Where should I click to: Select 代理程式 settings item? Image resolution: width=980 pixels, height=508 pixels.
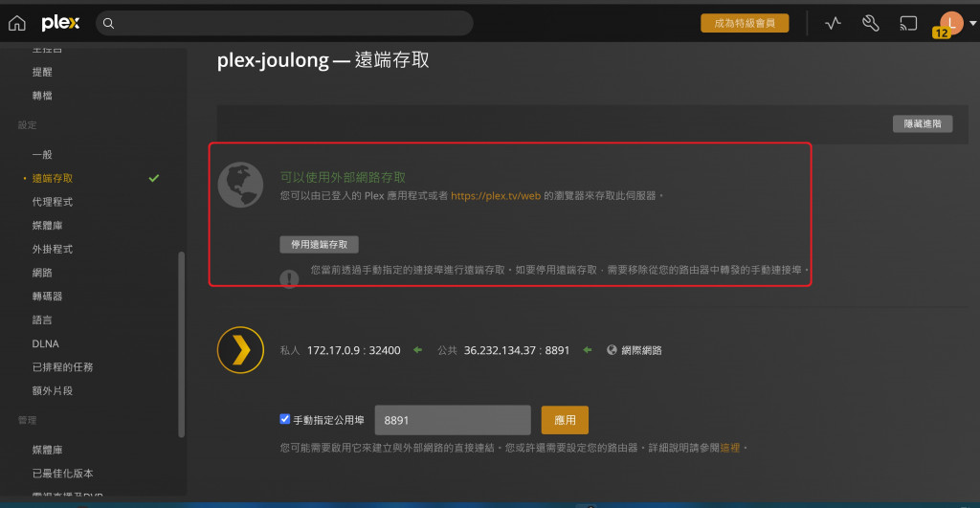pos(53,202)
